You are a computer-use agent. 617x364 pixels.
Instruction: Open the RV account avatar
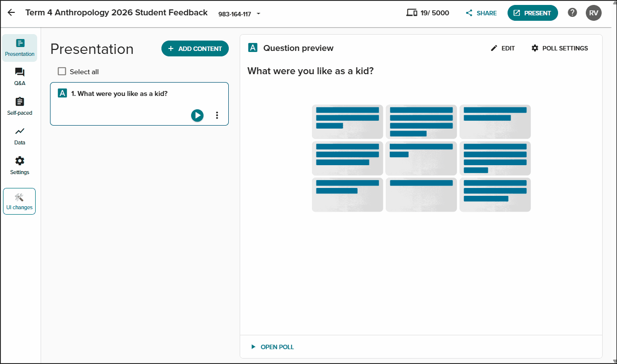pyautogui.click(x=594, y=13)
